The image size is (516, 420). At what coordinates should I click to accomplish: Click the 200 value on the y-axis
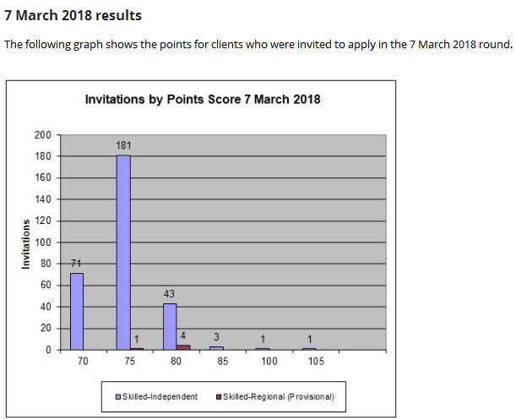[x=43, y=135]
